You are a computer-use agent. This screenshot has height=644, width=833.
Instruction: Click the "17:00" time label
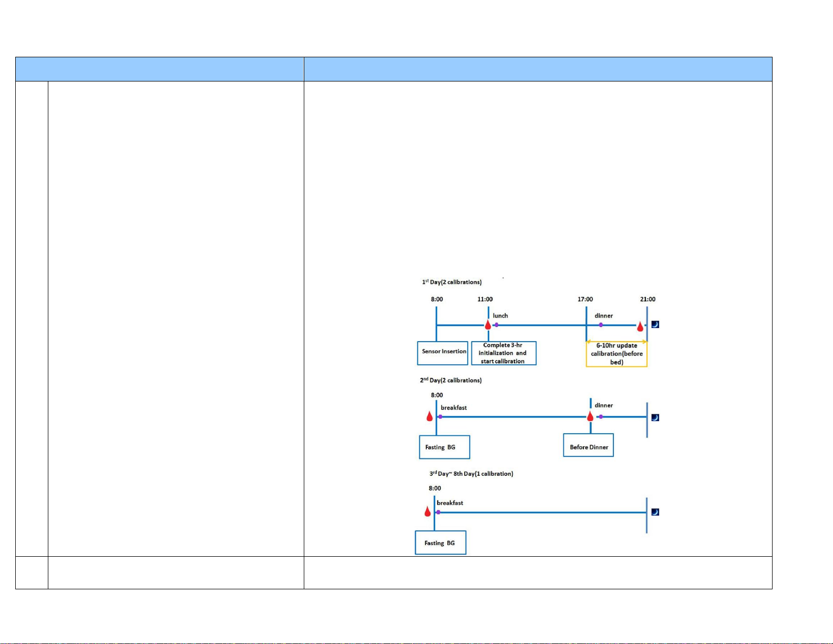[585, 299]
